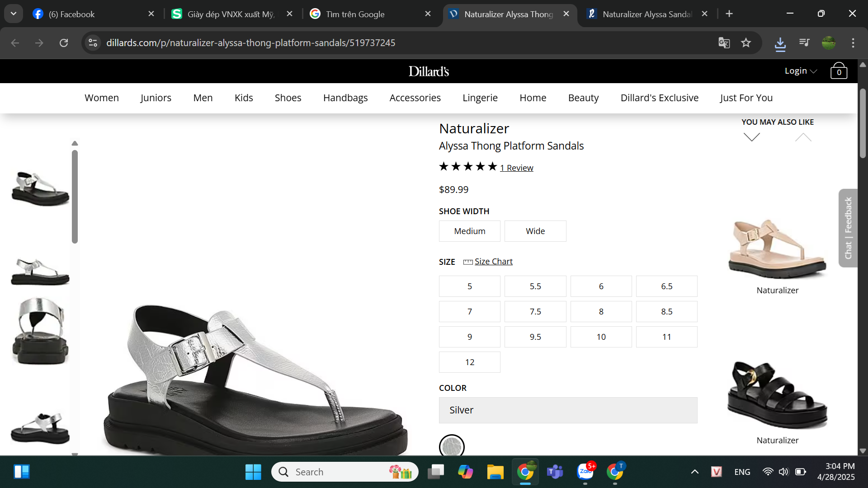This screenshot has width=868, height=488.
Task: Show next item with You May Also Like down chevron
Action: point(751,137)
